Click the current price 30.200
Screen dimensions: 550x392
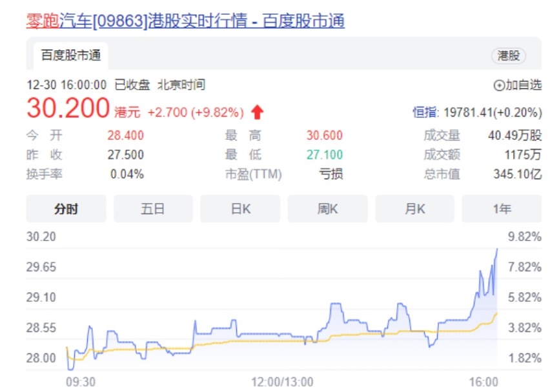click(x=68, y=108)
